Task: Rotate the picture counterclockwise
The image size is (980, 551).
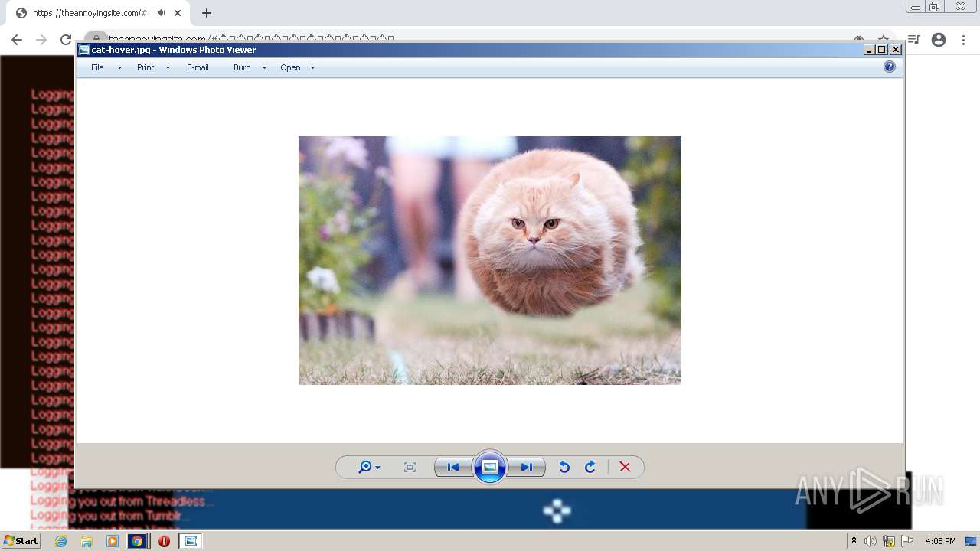Action: [564, 467]
